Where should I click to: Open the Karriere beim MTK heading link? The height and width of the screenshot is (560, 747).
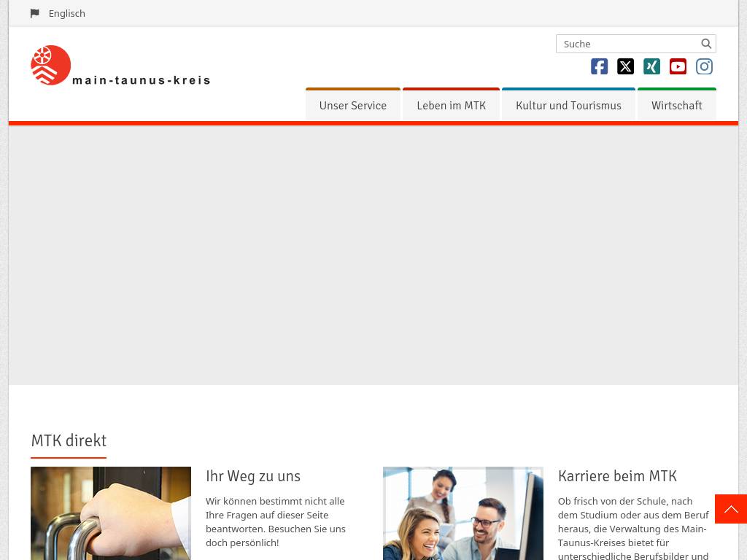point(617,476)
